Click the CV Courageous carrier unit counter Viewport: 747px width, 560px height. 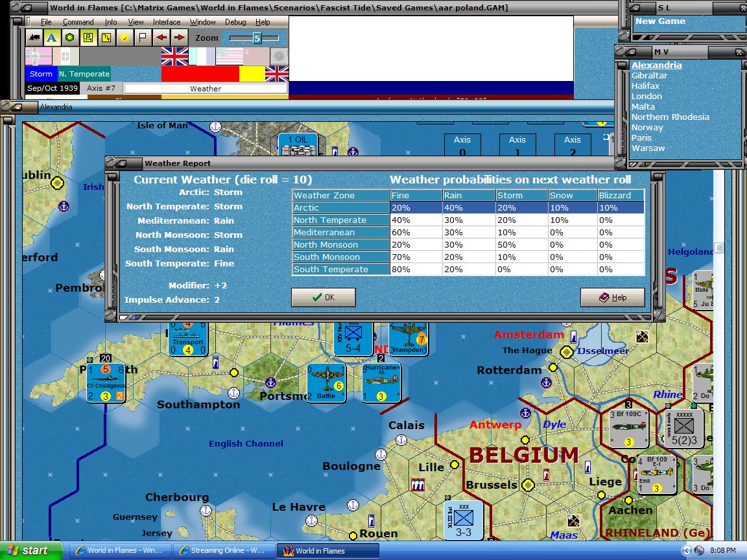(x=106, y=382)
